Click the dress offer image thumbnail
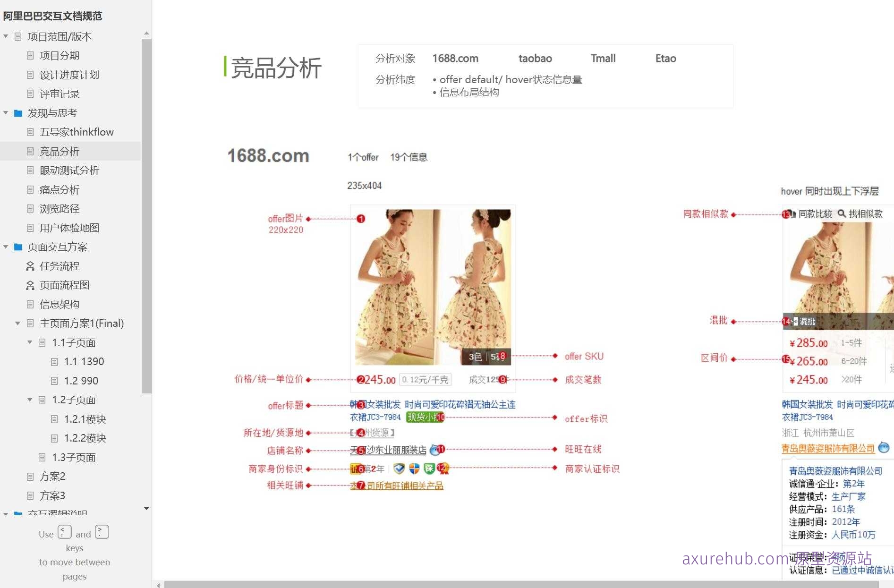Image resolution: width=894 pixels, height=588 pixels. click(433, 287)
